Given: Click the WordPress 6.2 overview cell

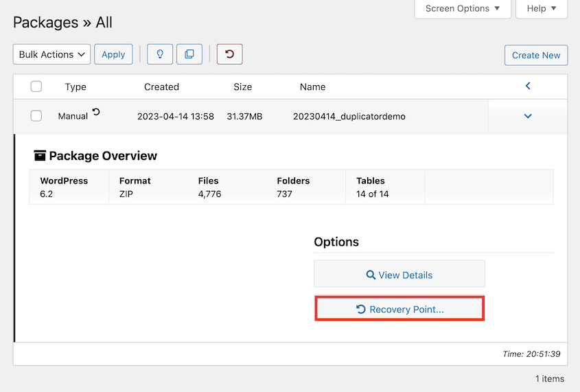Looking at the screenshot, I should point(69,187).
